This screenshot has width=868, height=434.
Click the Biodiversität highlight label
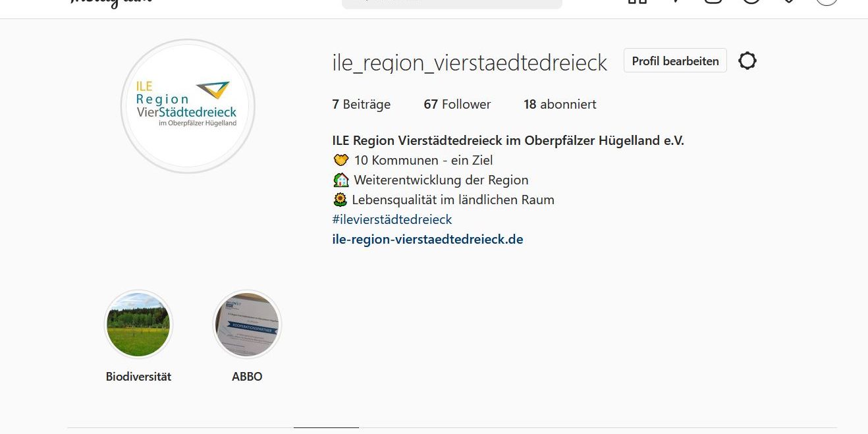coord(138,377)
